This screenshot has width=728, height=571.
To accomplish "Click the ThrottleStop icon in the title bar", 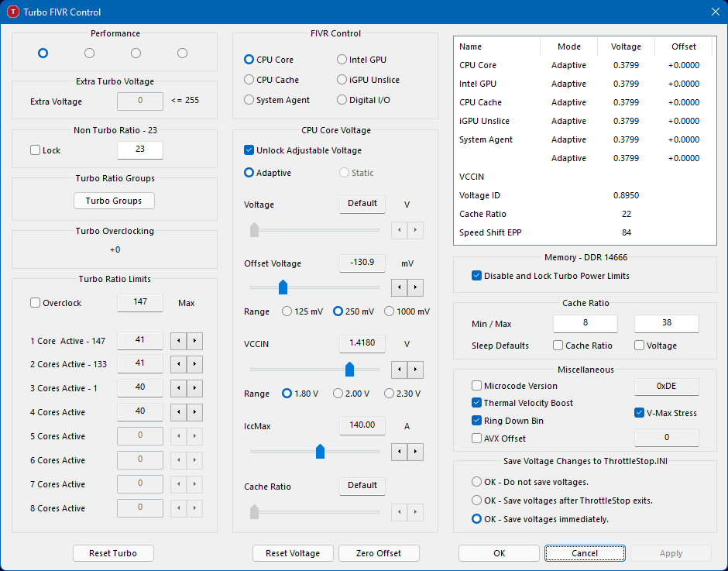I will click(12, 12).
